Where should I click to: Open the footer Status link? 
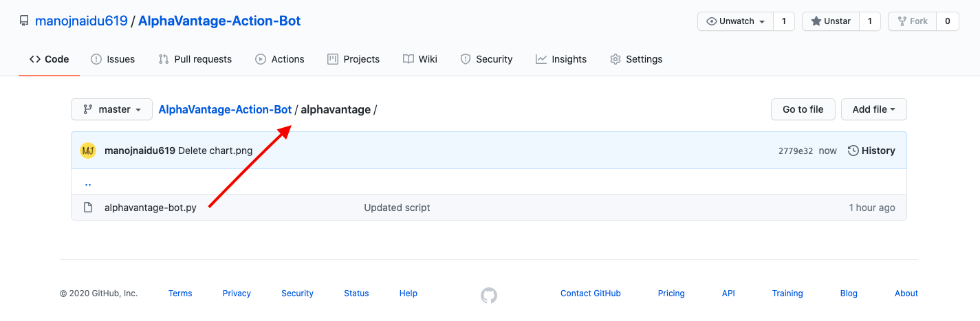tap(356, 294)
